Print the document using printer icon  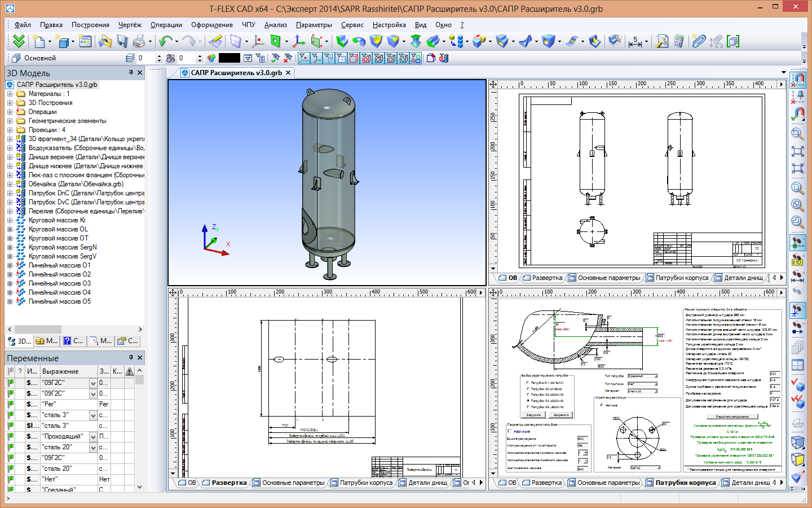(139, 41)
